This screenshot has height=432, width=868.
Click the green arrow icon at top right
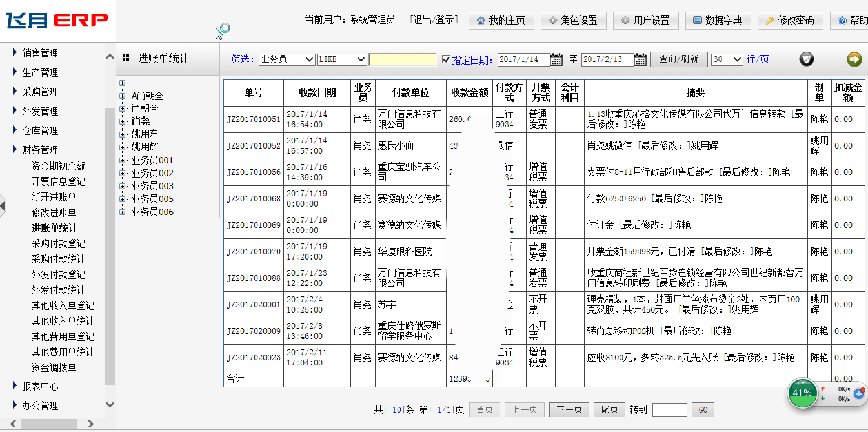pyautogui.click(x=854, y=59)
